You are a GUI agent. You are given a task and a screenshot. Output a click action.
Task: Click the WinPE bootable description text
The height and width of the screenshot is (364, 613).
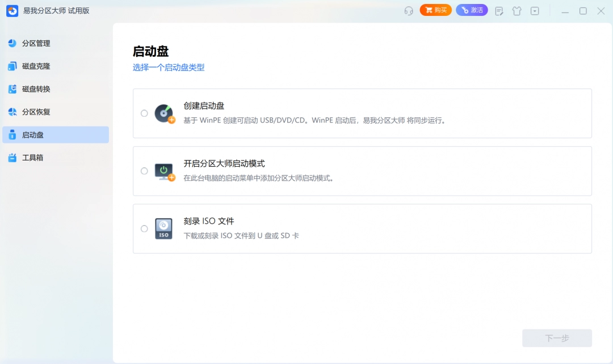[x=315, y=120]
